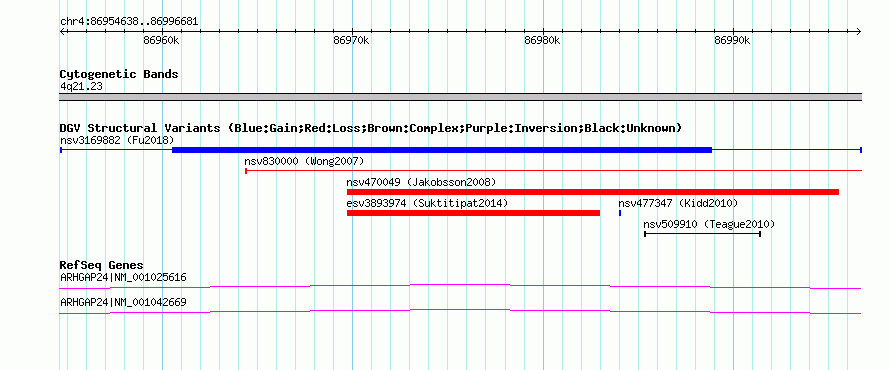Click the chr4:86954638..86996681 coordinate label
The width and height of the screenshot is (890, 370).
tap(129, 22)
